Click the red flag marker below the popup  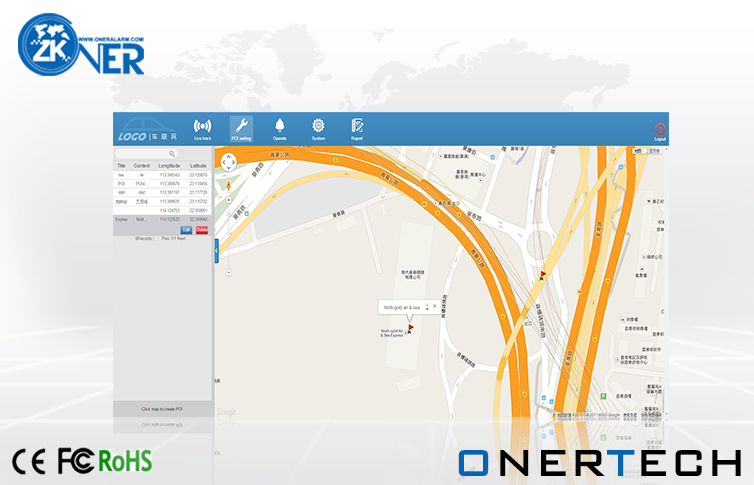410,329
